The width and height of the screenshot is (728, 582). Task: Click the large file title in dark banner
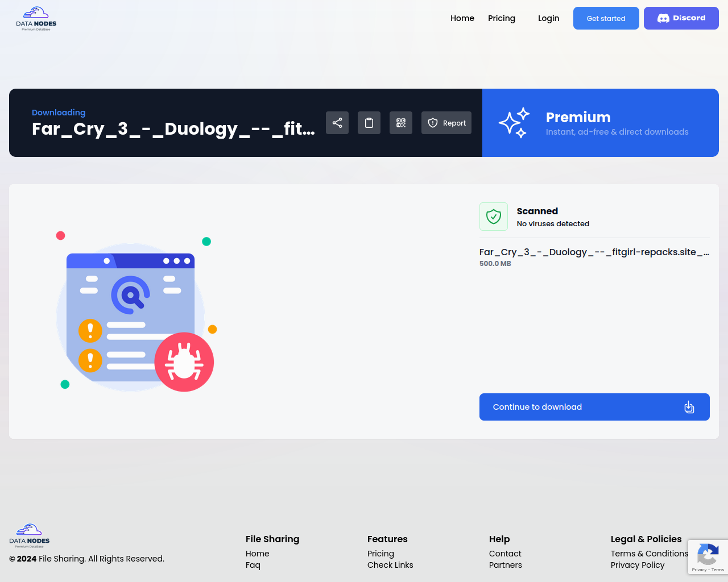click(x=173, y=129)
